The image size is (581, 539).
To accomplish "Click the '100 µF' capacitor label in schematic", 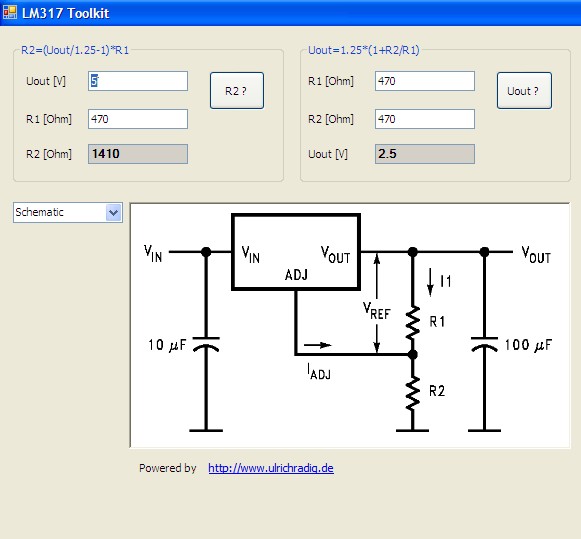I will point(528,345).
